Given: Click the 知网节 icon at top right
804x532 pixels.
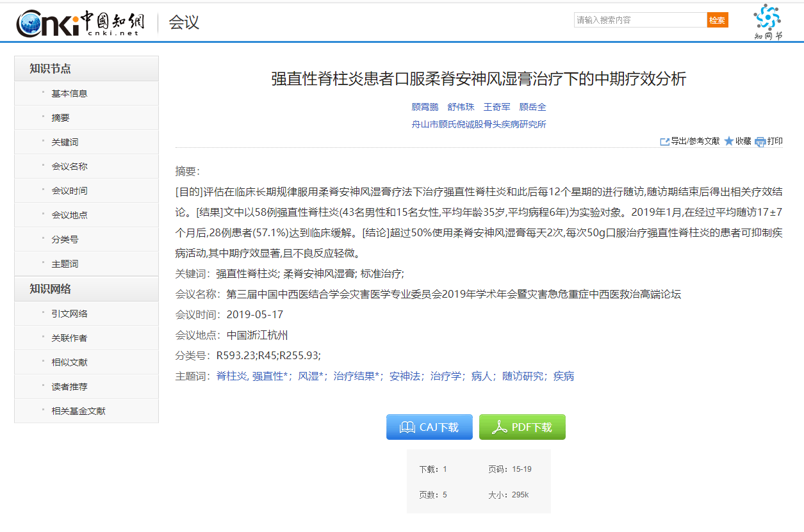Looking at the screenshot, I should click(x=767, y=22).
